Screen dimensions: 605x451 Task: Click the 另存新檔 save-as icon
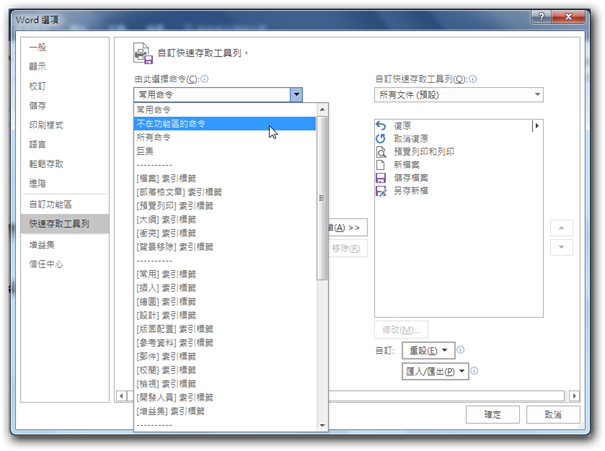click(x=381, y=191)
